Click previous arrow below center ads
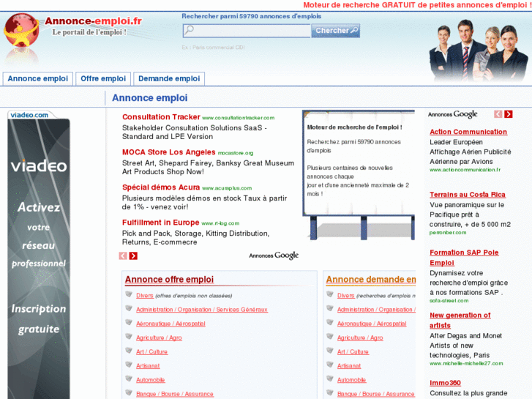532x399 pixels. pyautogui.click(x=123, y=256)
